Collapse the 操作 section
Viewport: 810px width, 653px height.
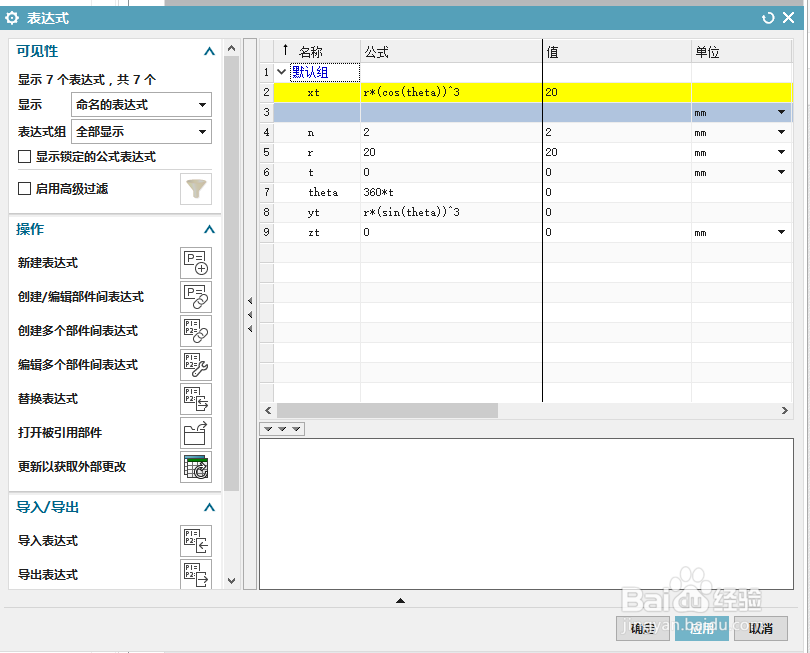209,229
